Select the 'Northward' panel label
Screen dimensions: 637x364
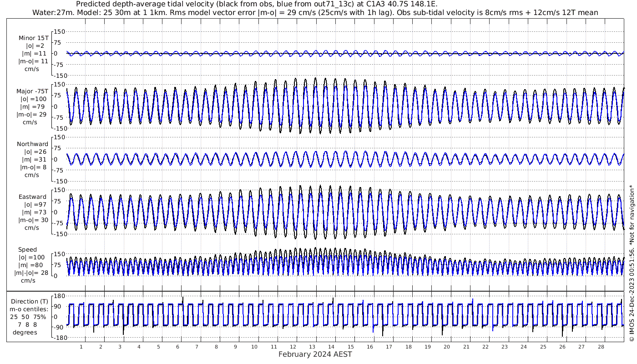33,144
